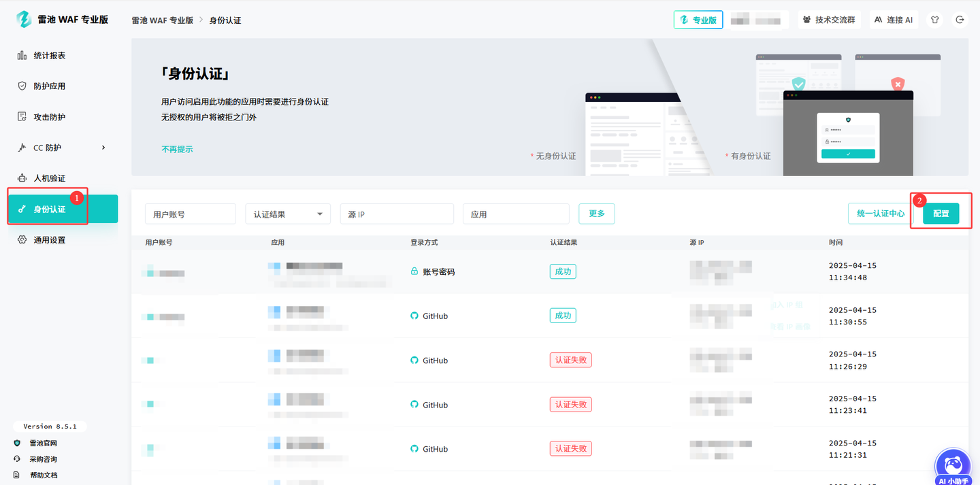Click the SafeLine WAF logo icon
This screenshot has height=485, width=980.
[24, 20]
